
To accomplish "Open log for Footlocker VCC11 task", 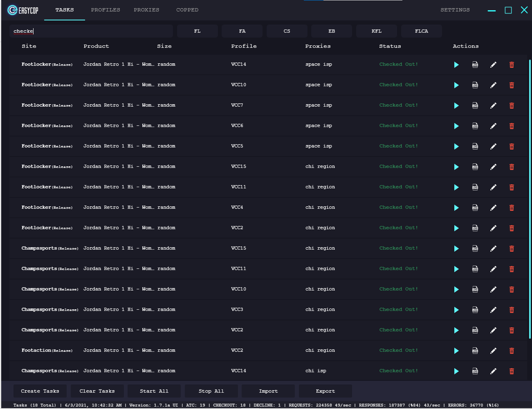I will [475, 187].
